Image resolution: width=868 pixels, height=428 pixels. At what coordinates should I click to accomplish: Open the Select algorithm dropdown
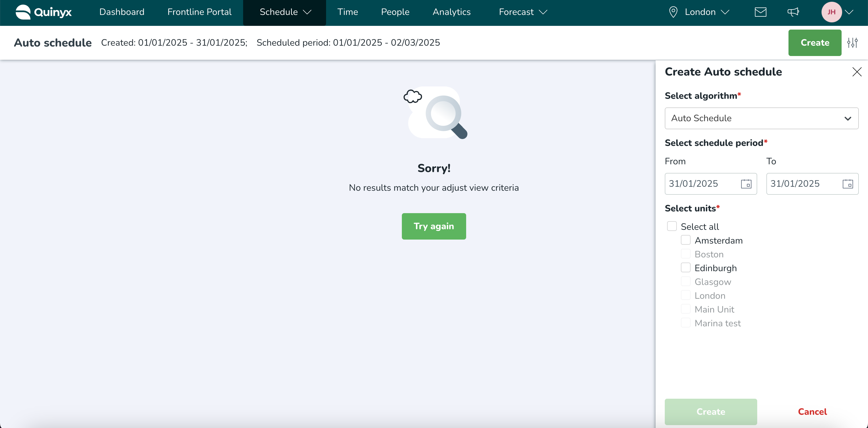762,118
